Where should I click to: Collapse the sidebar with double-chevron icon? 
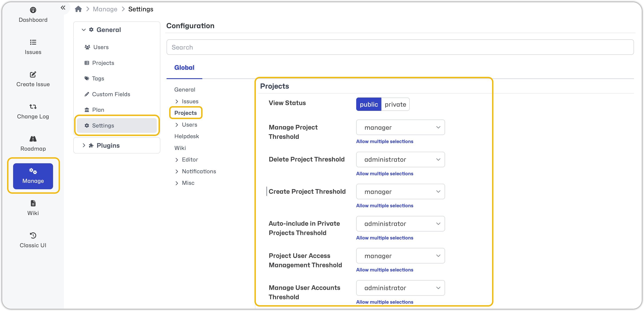(63, 8)
